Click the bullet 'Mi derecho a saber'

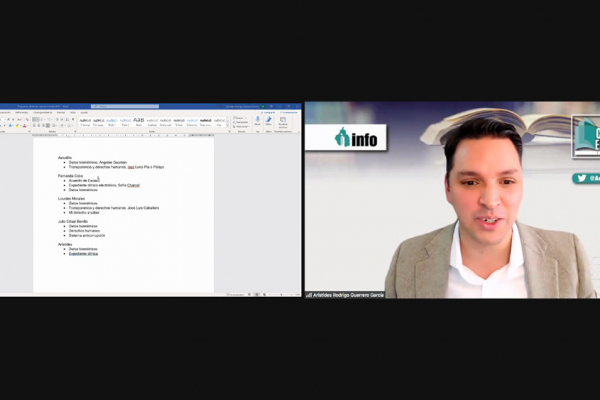click(x=84, y=212)
